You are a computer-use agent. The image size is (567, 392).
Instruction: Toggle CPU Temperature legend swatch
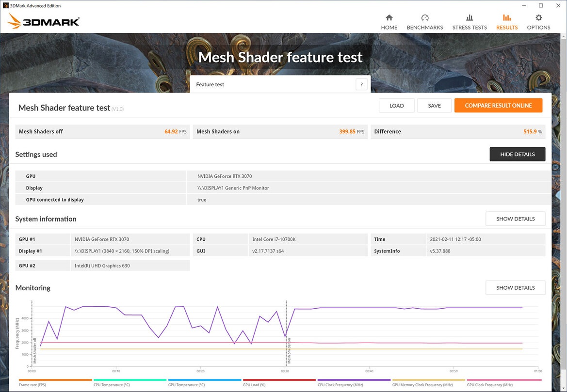tap(130, 380)
